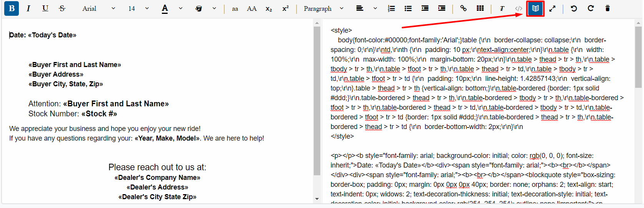Click the code pane scrollbar thumb

coord(638,57)
